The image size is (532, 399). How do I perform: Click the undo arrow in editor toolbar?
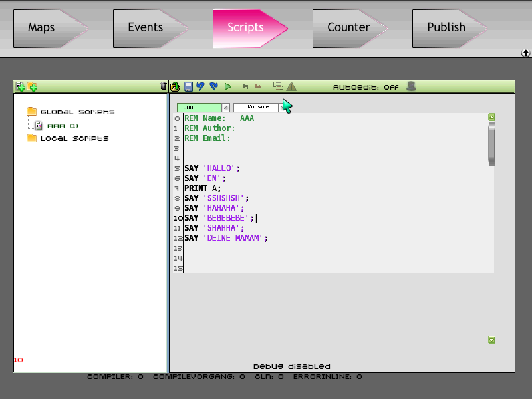(x=200, y=86)
